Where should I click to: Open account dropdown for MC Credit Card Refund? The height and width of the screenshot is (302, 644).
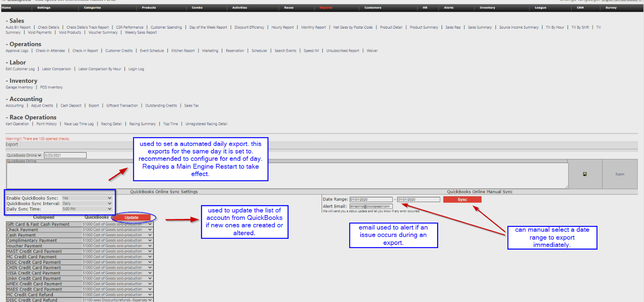[x=118, y=295]
